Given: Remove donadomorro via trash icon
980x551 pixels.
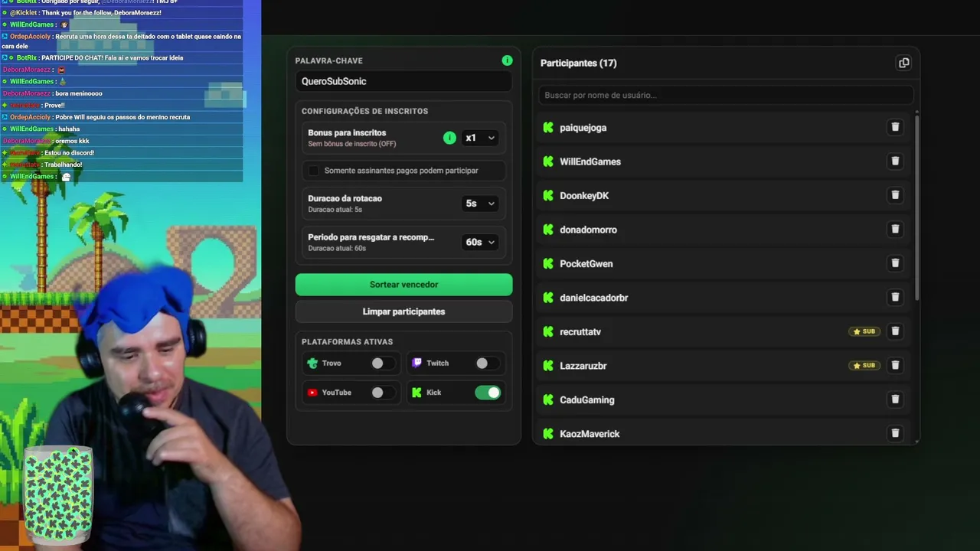Looking at the screenshot, I should [x=895, y=229].
